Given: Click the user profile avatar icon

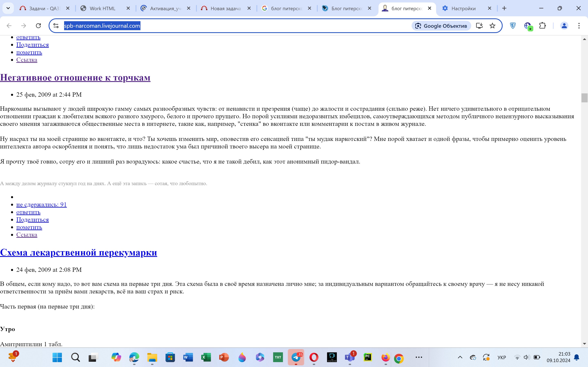Looking at the screenshot, I should 564,26.
